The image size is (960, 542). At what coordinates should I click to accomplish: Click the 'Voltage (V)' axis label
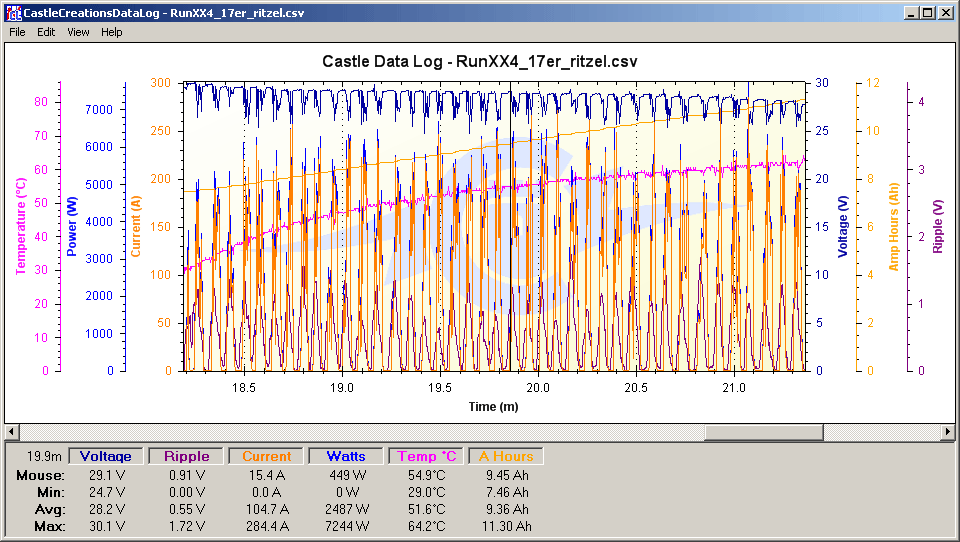tap(843, 227)
